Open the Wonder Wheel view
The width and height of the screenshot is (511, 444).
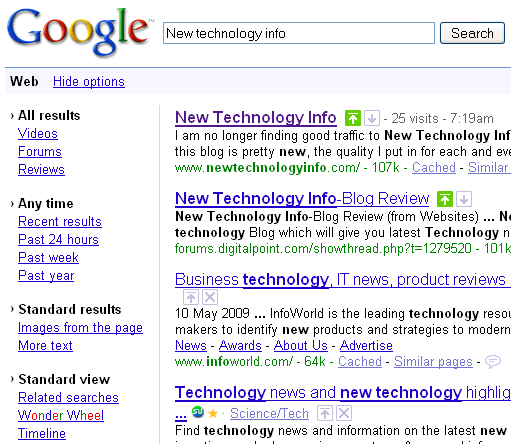tap(61, 415)
